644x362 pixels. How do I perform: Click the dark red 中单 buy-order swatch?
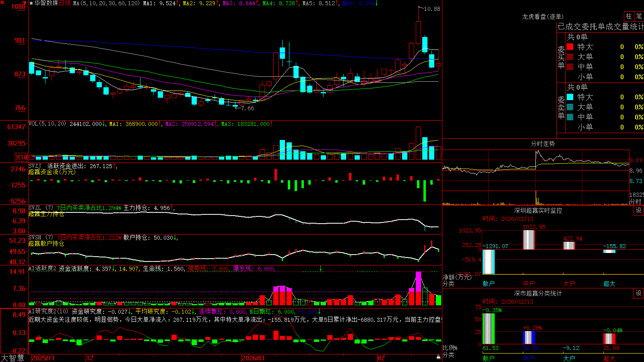pos(570,67)
